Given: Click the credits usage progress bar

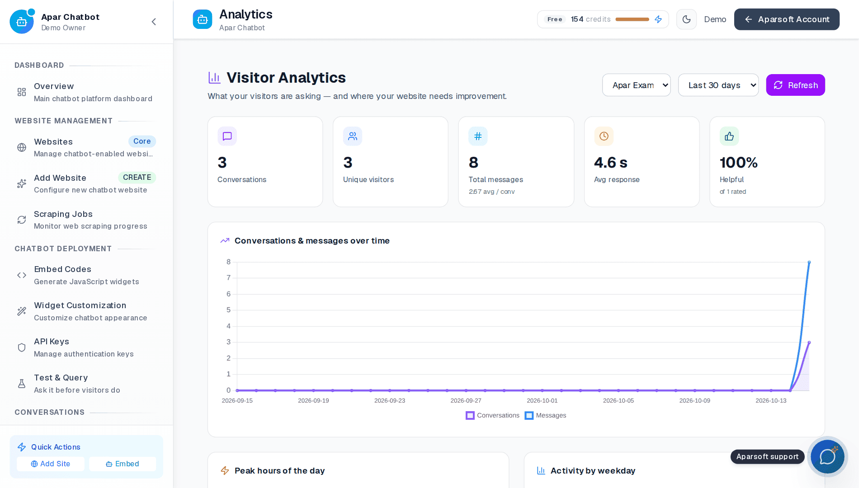Looking at the screenshot, I should click(632, 19).
